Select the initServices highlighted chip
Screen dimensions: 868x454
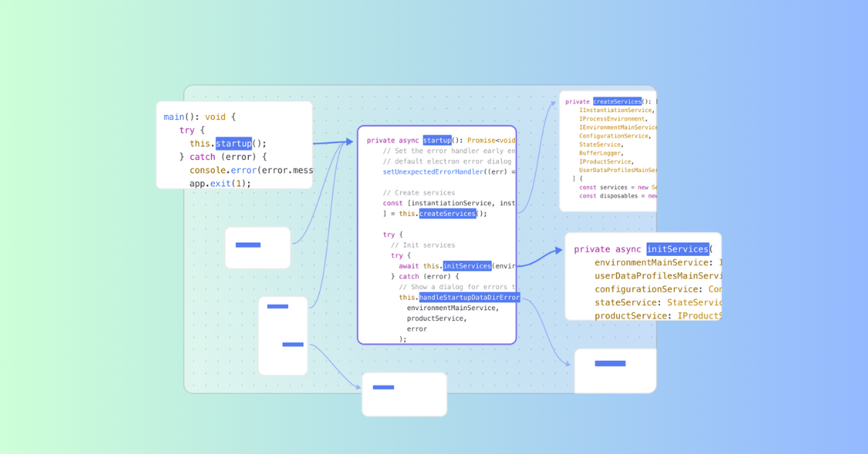click(x=467, y=265)
